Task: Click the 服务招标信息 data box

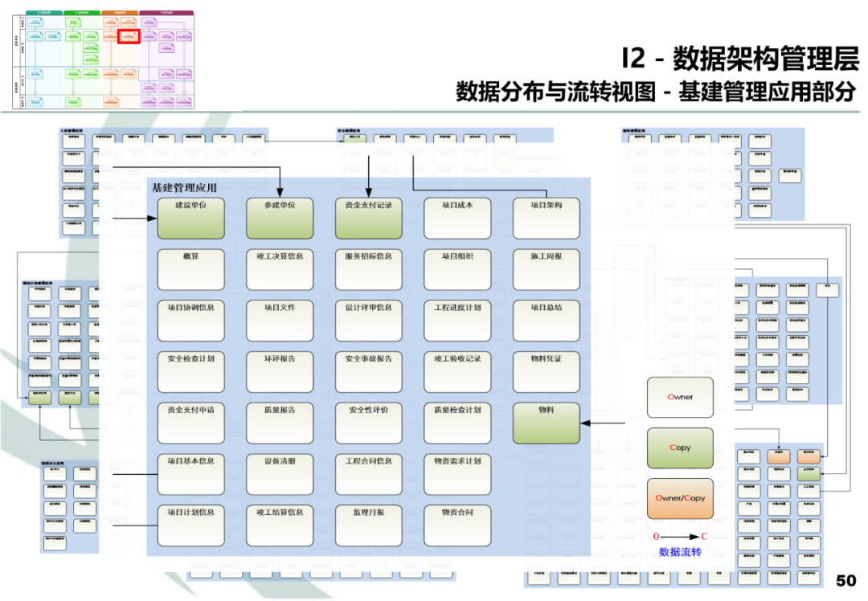Action: pyautogui.click(x=369, y=269)
